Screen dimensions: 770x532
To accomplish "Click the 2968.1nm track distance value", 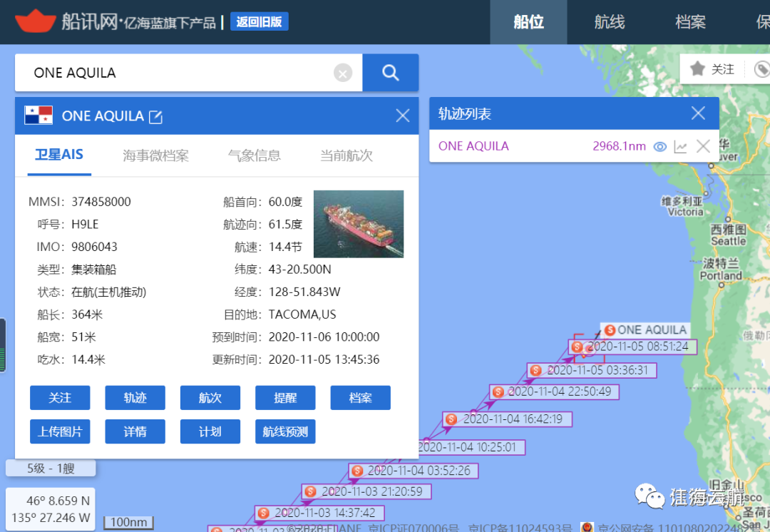I will [x=620, y=146].
